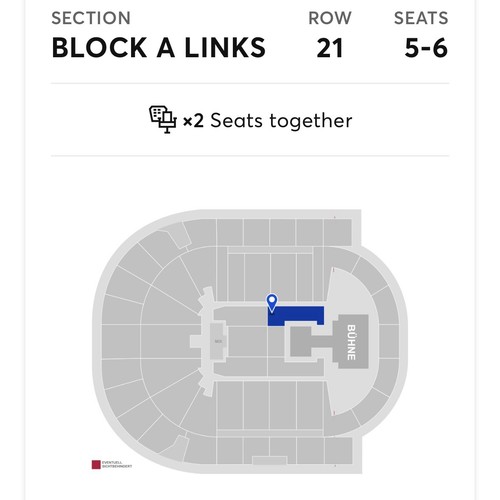The width and height of the screenshot is (500, 500).
Task: Select the grey floor block left of the highlighted section
Action: tap(241, 316)
